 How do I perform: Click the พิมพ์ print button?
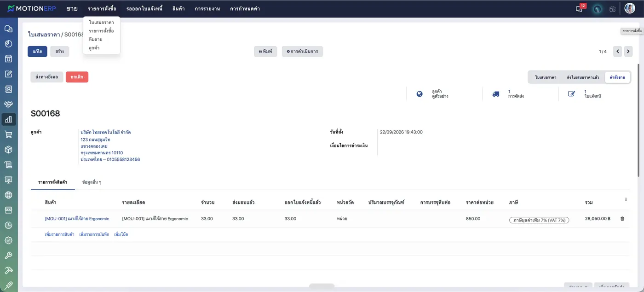[x=265, y=52]
